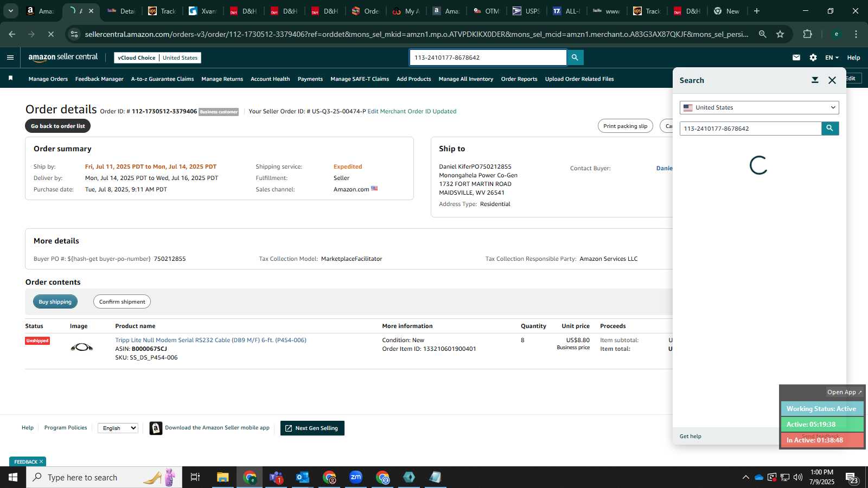Open A-to-z Guarantee Claims
Screen dimensions: 868x488
pyautogui.click(x=162, y=79)
